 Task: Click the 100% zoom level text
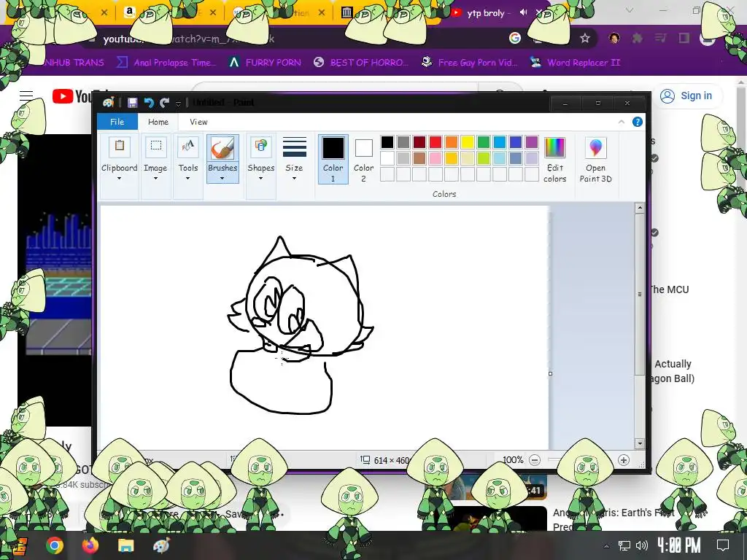pos(513,460)
